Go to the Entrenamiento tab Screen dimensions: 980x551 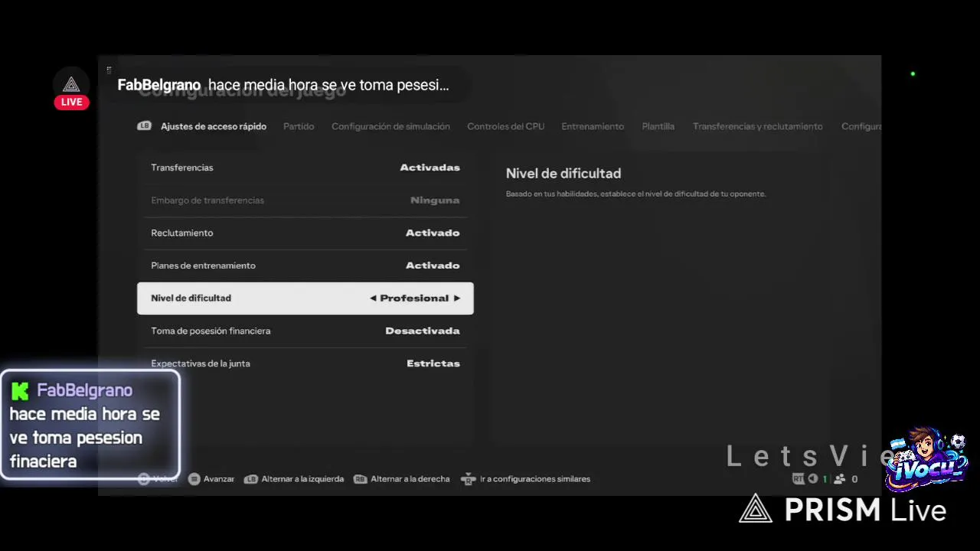(593, 126)
